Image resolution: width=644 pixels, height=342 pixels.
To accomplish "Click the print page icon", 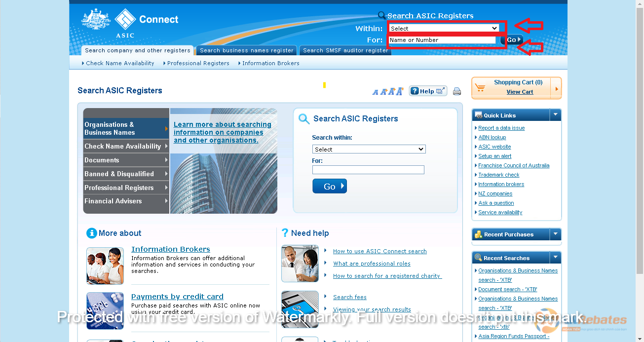I will coord(457,91).
